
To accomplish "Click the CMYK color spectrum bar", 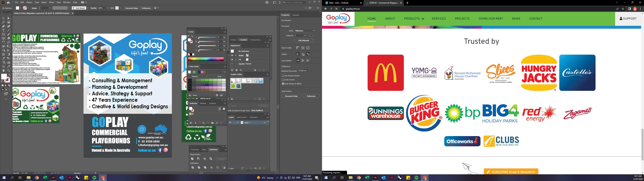I will pyautogui.click(x=206, y=59).
